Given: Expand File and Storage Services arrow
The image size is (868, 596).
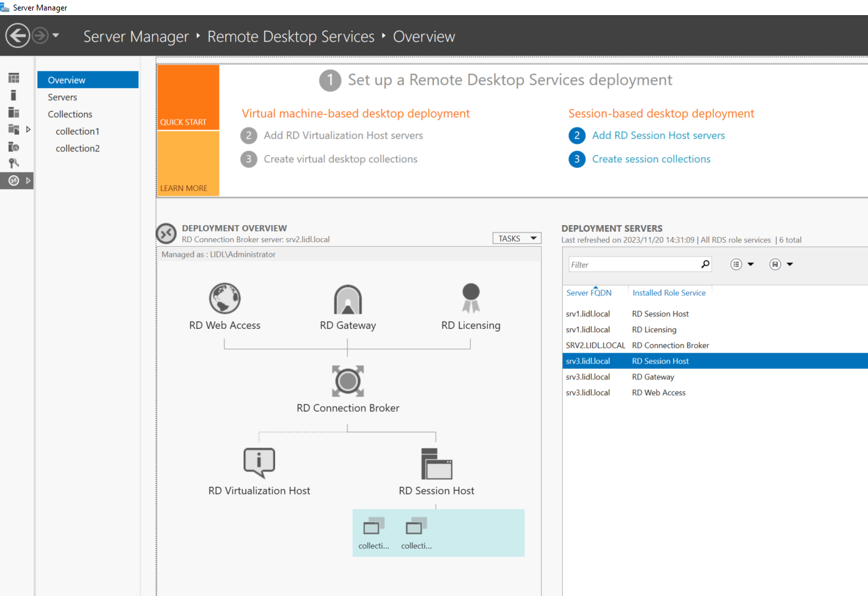Looking at the screenshot, I should 28,129.
